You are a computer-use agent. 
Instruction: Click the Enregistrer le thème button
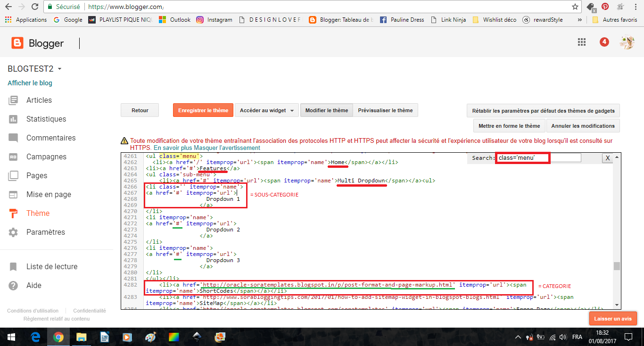[203, 110]
